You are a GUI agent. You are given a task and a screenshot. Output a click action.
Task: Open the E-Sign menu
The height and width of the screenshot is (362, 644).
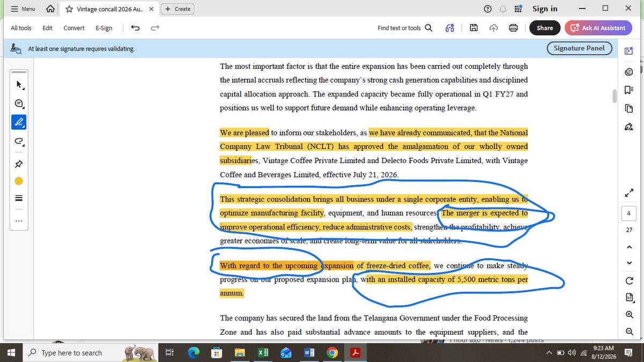click(x=104, y=28)
